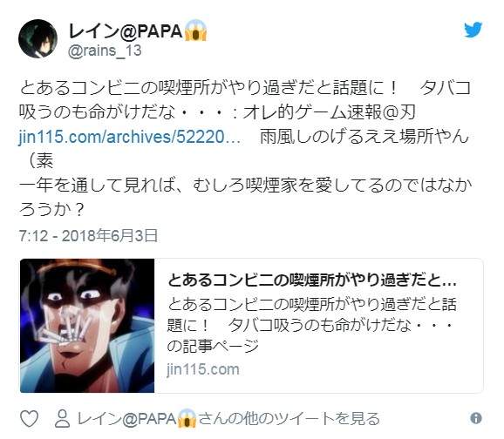This screenshot has width=504, height=439.
Task: Click the card description ending の記事ページ
Action: pyautogui.click(x=311, y=325)
